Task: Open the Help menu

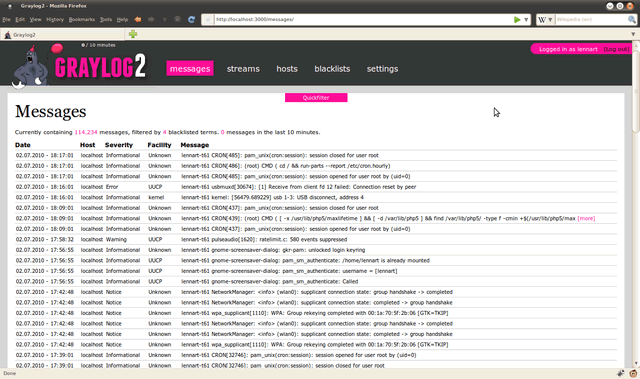Action: point(122,20)
